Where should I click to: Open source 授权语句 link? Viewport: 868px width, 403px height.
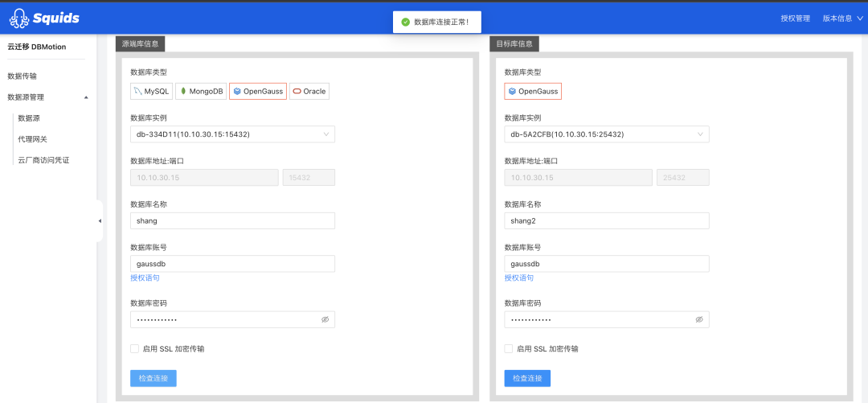(145, 278)
